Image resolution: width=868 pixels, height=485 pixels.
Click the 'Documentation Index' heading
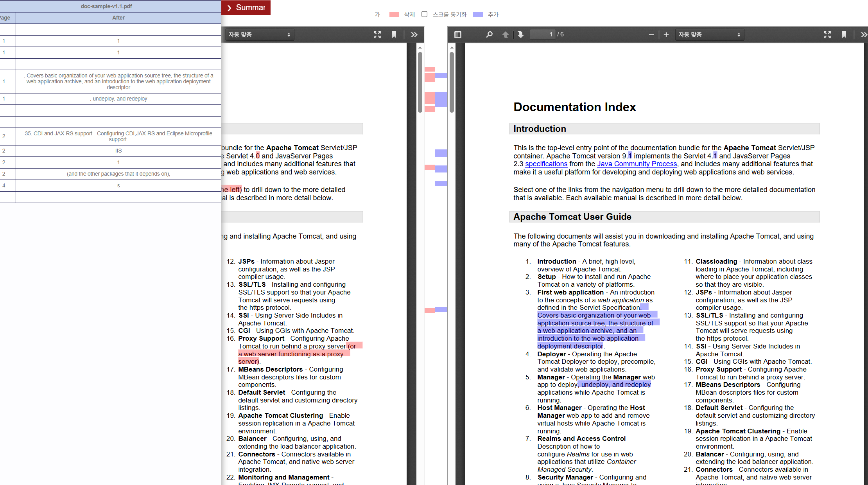click(x=575, y=107)
